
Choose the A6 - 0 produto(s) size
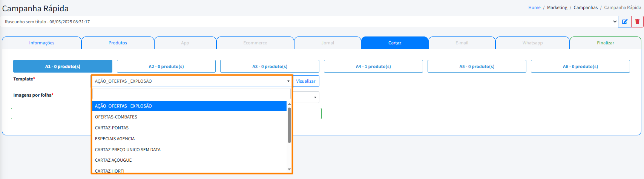pos(580,67)
